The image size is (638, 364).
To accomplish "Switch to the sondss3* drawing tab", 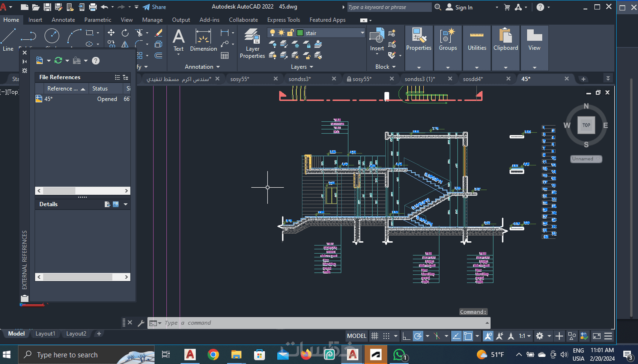I will pos(299,79).
